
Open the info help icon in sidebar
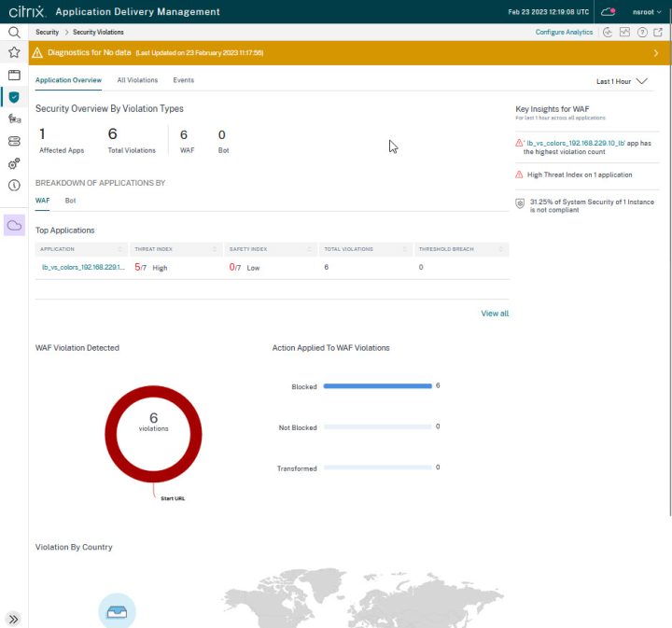coord(14,185)
